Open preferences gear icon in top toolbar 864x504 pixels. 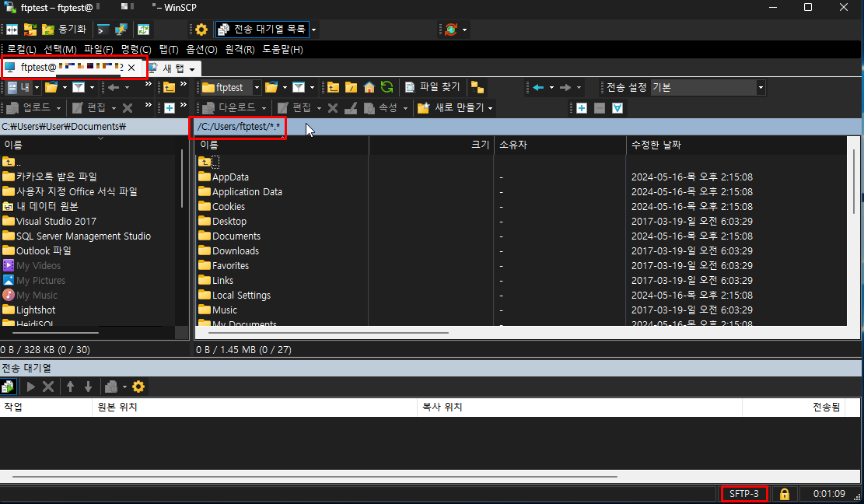[x=201, y=30]
